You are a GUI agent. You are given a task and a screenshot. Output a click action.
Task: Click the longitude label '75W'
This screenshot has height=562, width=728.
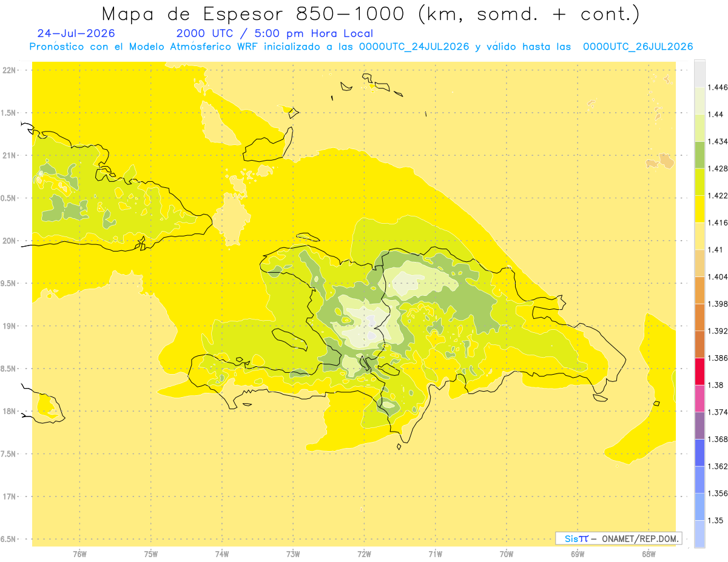click(x=151, y=554)
